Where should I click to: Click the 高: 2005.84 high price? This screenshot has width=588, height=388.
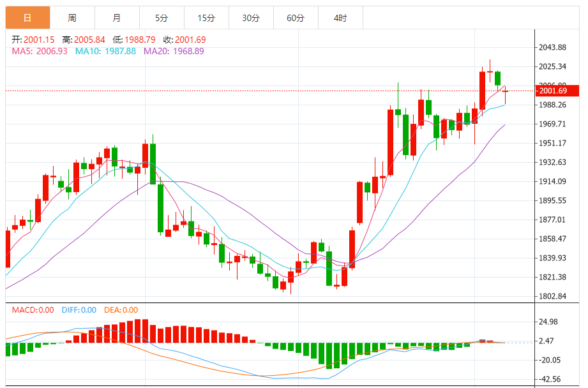(84, 40)
